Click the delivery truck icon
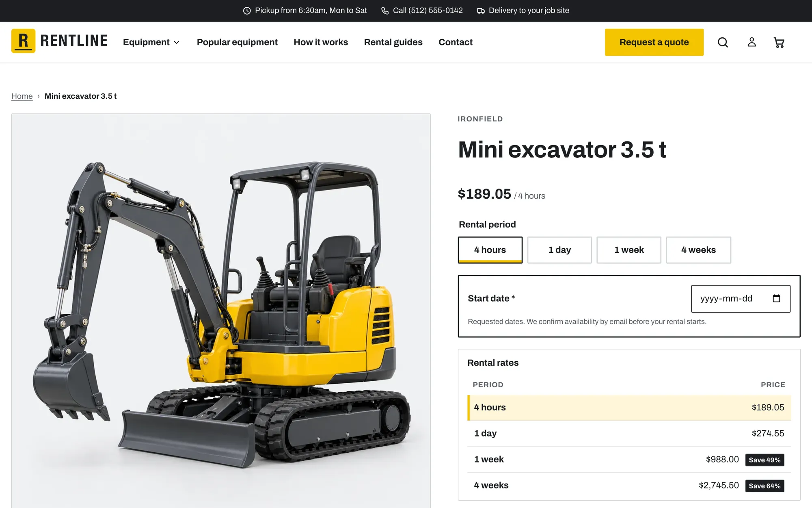The image size is (812, 508). (x=481, y=11)
